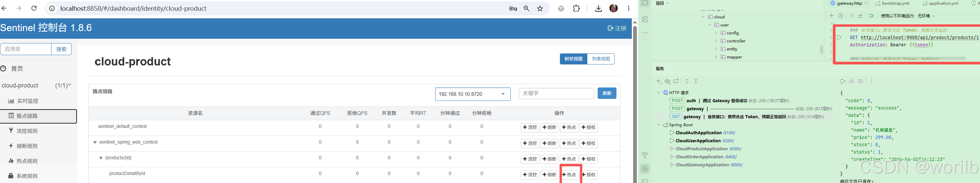Collapse /products/{id} tree row

click(101, 158)
